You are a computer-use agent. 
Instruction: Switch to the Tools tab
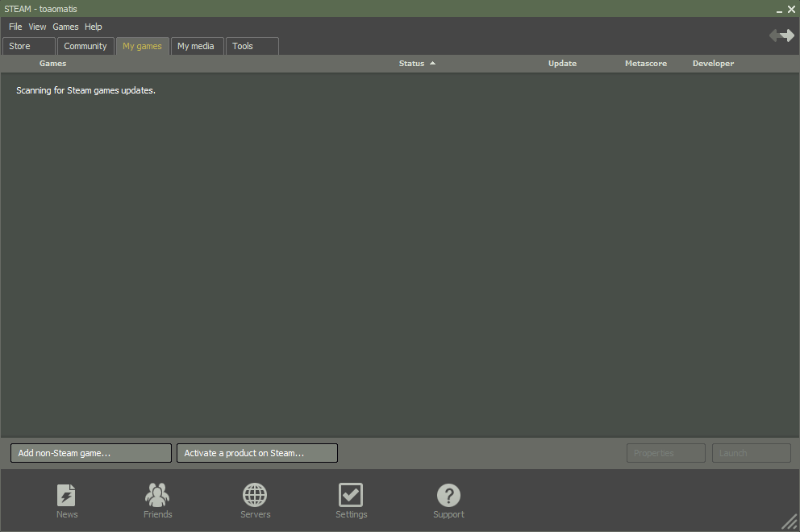coord(252,46)
